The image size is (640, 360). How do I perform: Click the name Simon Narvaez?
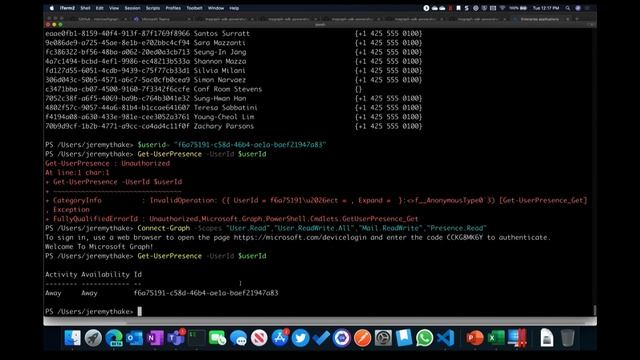click(220, 80)
